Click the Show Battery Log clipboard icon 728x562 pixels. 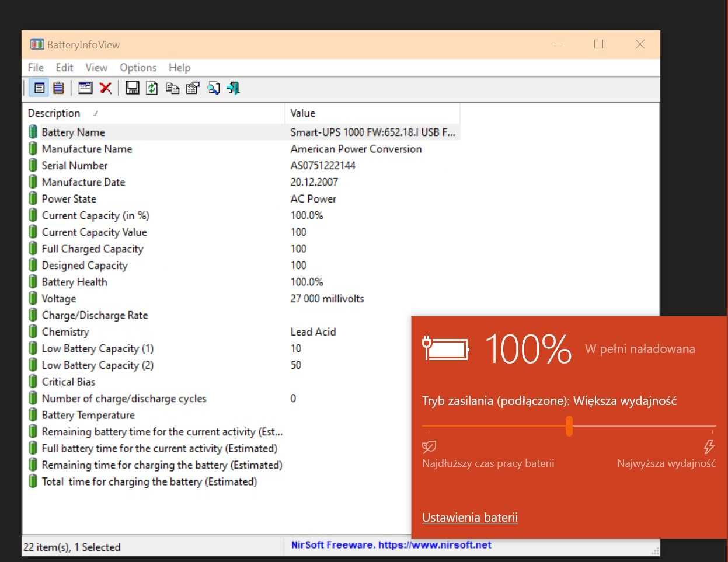pyautogui.click(x=58, y=88)
